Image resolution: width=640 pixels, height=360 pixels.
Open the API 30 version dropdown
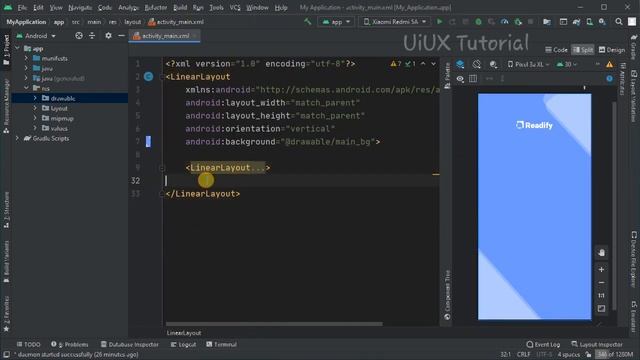pyautogui.click(x=567, y=64)
